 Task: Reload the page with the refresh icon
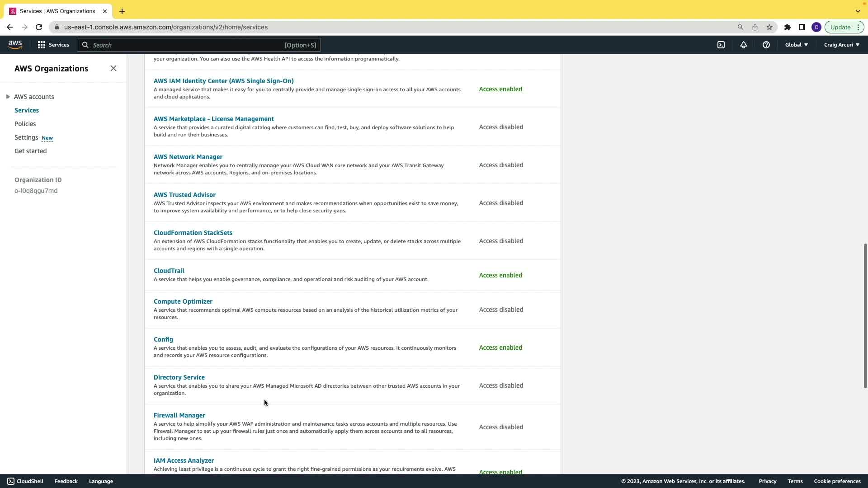coord(39,27)
